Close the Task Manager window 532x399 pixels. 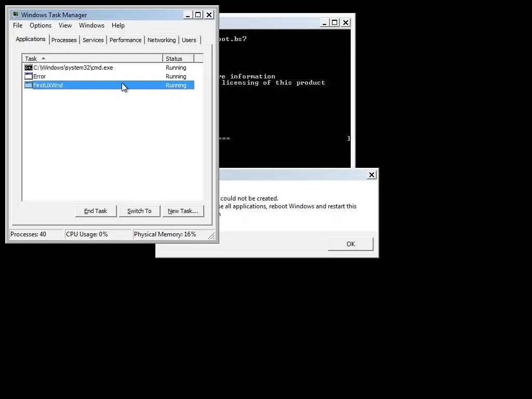tap(209, 15)
